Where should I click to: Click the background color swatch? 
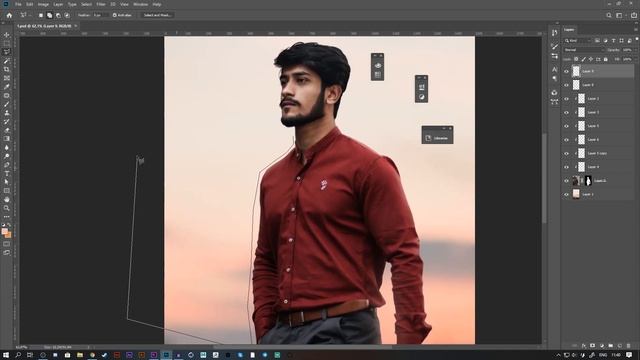(x=8, y=235)
